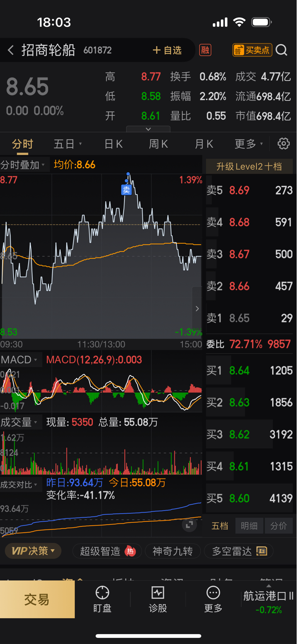Tap the 神奇九转 indicator chip
297x644 pixels.
click(173, 551)
